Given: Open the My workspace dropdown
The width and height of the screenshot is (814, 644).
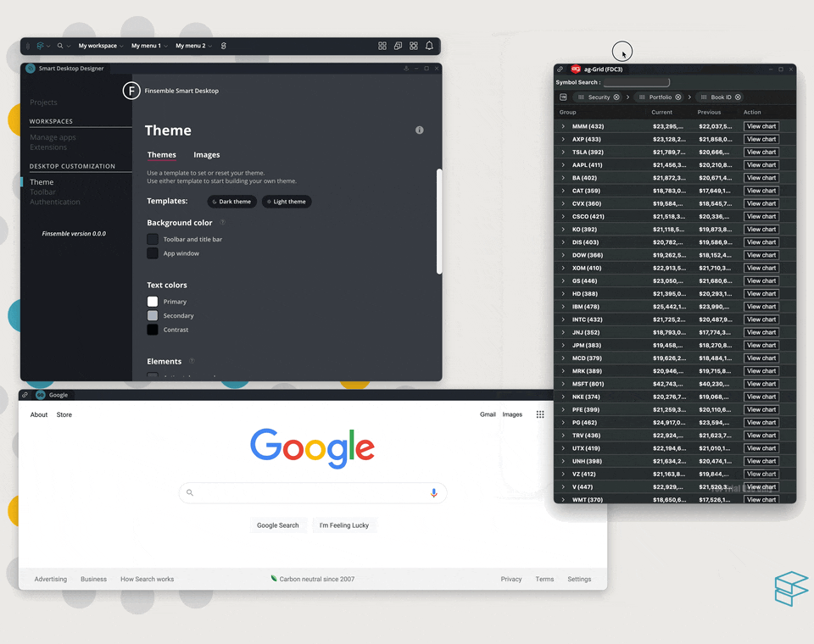Looking at the screenshot, I should [x=101, y=46].
